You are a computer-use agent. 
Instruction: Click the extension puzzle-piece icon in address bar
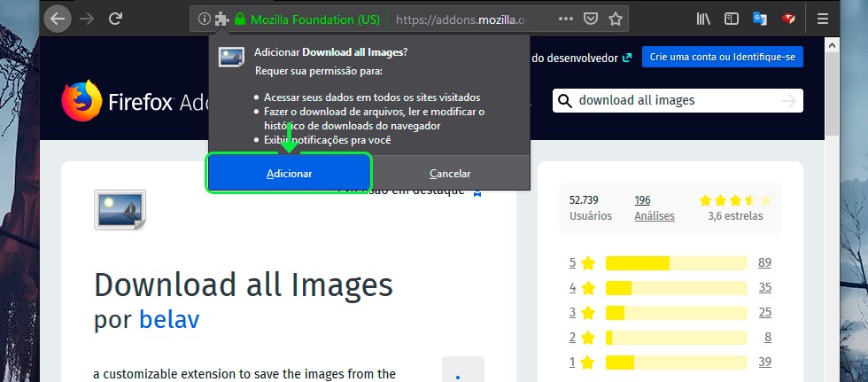[x=221, y=19]
